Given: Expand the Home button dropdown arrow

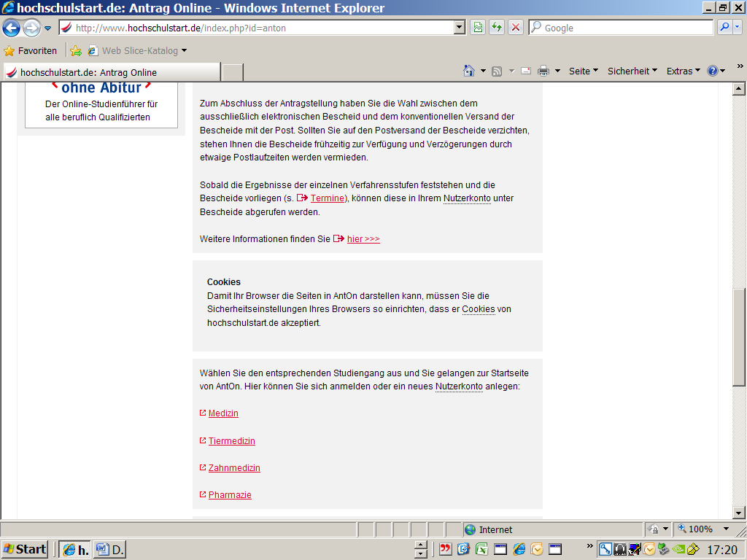Looking at the screenshot, I should pos(483,71).
